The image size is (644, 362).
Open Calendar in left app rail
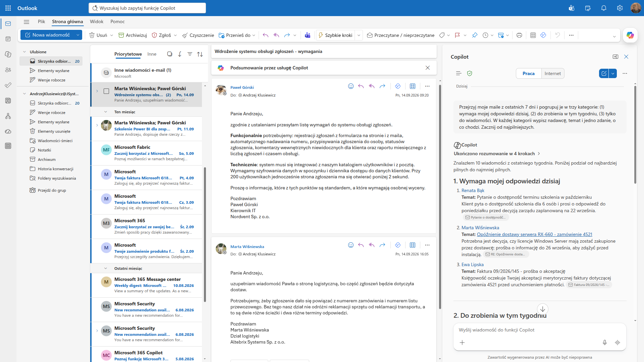8,39
